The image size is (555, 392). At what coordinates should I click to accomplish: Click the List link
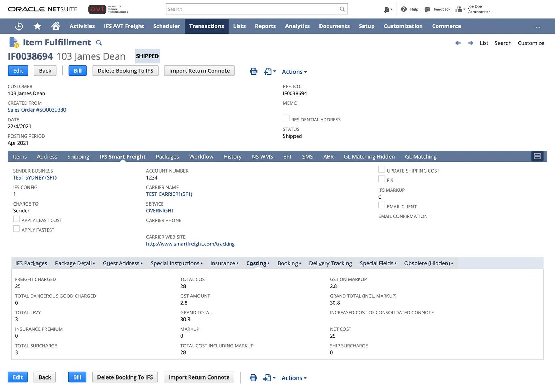pyautogui.click(x=484, y=43)
